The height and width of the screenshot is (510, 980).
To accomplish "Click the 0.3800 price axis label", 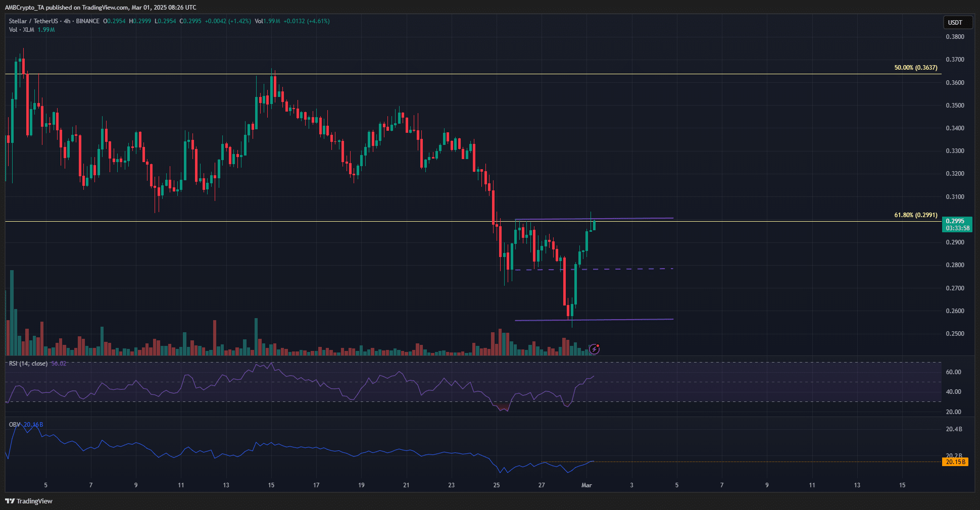I will [x=955, y=37].
